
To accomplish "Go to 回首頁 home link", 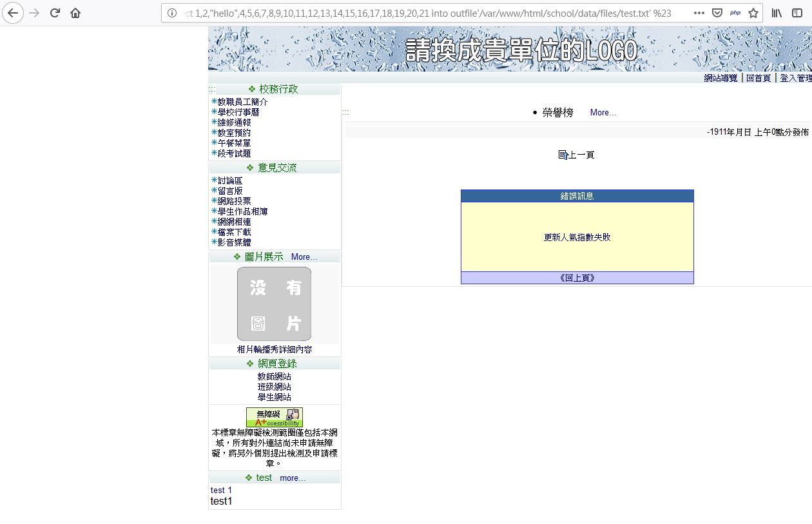I will coord(759,78).
